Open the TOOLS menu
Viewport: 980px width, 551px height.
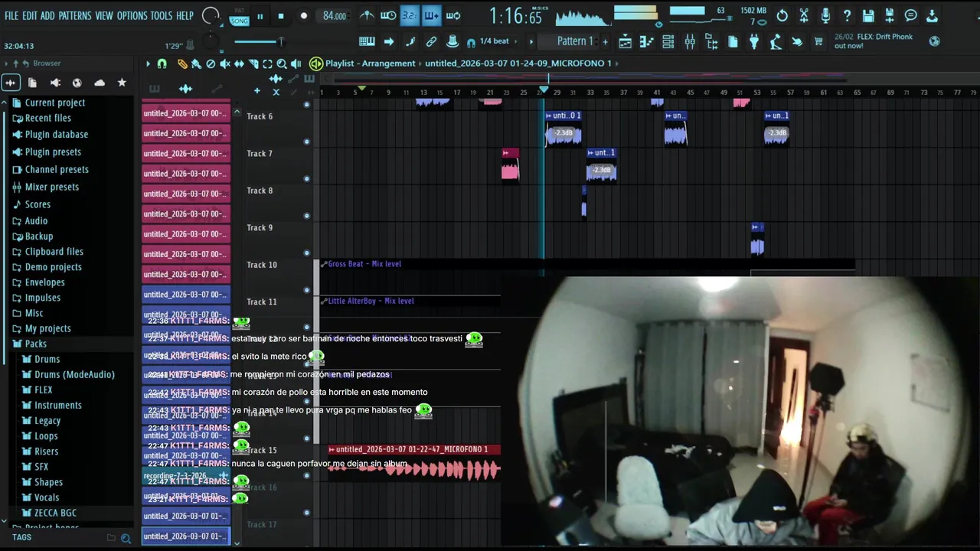coord(162,15)
